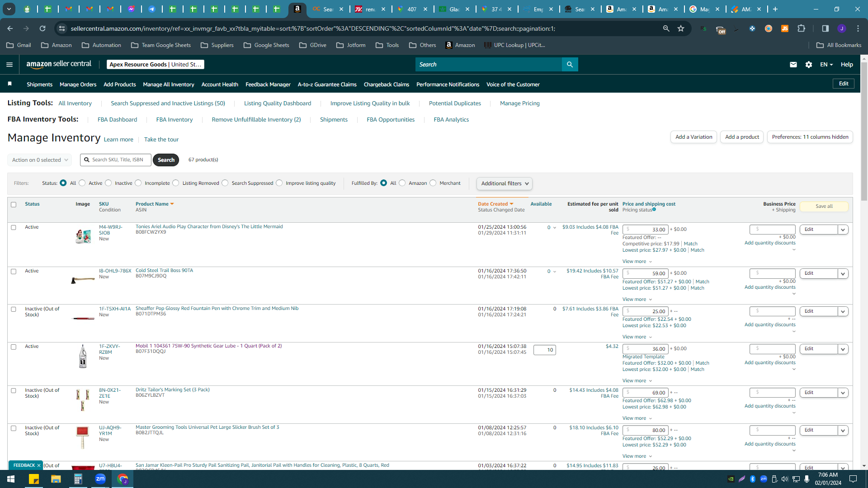The width and height of the screenshot is (868, 488).
Task: Open the Seller Central hamburger menu
Action: [9, 65]
